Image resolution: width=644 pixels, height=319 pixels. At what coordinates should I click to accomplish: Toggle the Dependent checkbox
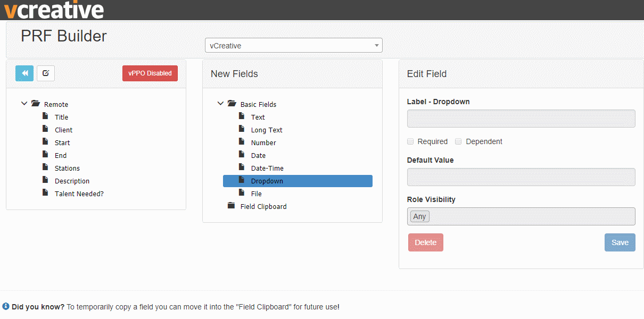pos(458,141)
